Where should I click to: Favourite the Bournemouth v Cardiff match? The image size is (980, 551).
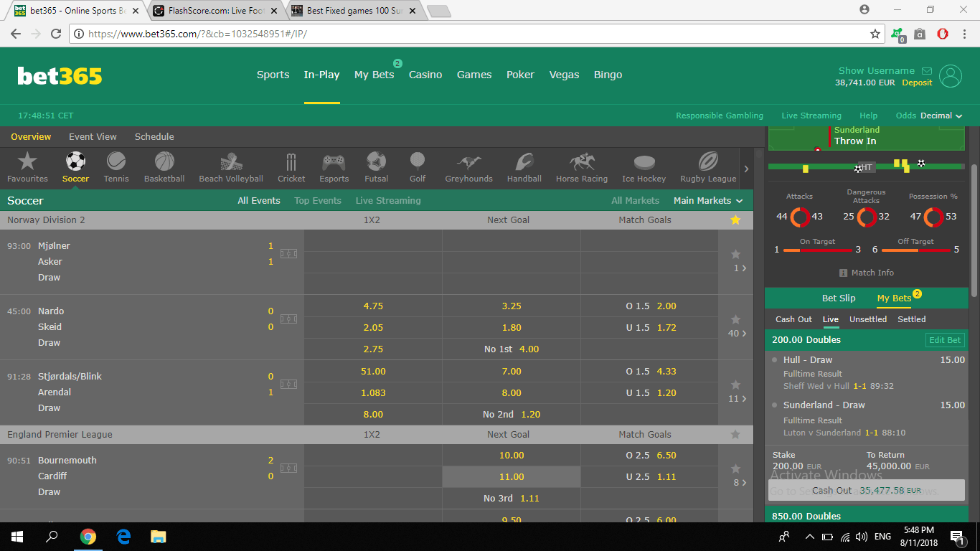click(735, 468)
